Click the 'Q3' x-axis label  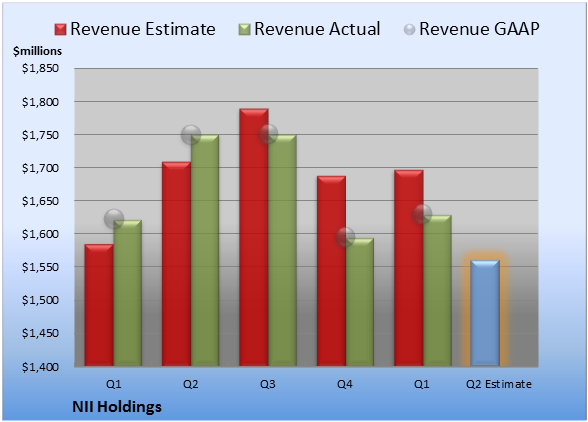pyautogui.click(x=268, y=384)
